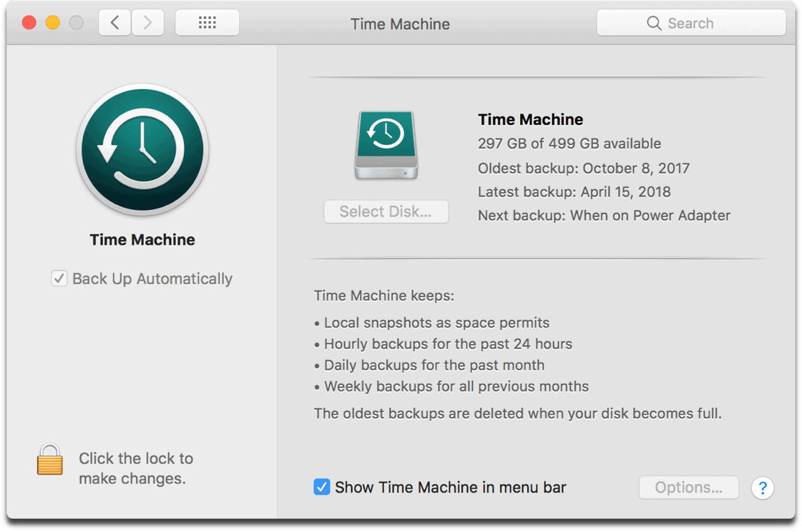Go forward with the right arrow
Image resolution: width=802 pixels, height=532 pixels.
(x=148, y=23)
